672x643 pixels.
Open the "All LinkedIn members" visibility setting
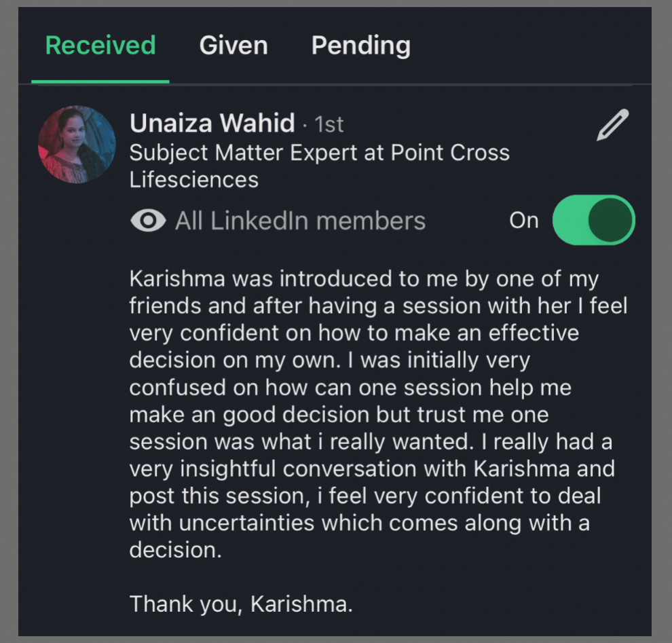coord(300,221)
